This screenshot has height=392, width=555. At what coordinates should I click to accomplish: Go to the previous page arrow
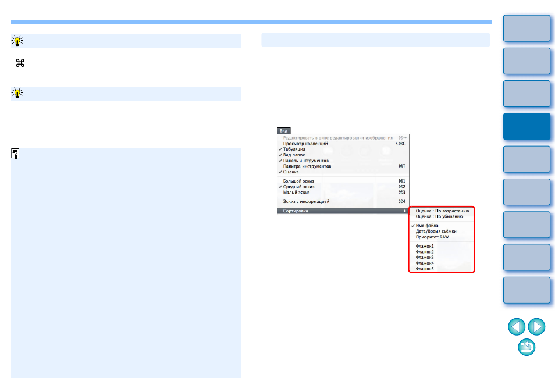tap(517, 326)
